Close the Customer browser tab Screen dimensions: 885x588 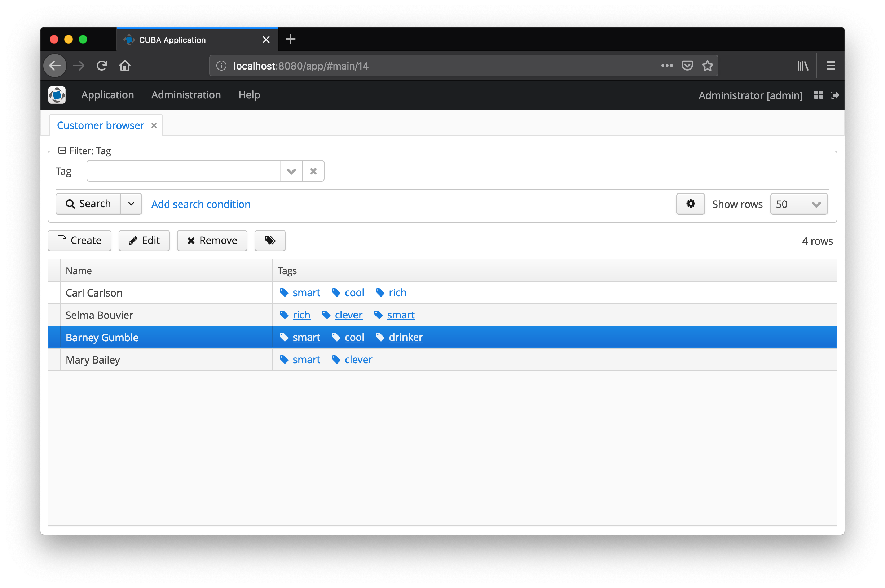click(154, 125)
